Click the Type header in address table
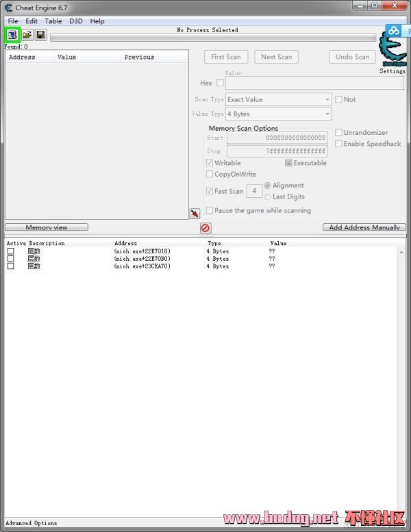411x532 pixels. 214,243
